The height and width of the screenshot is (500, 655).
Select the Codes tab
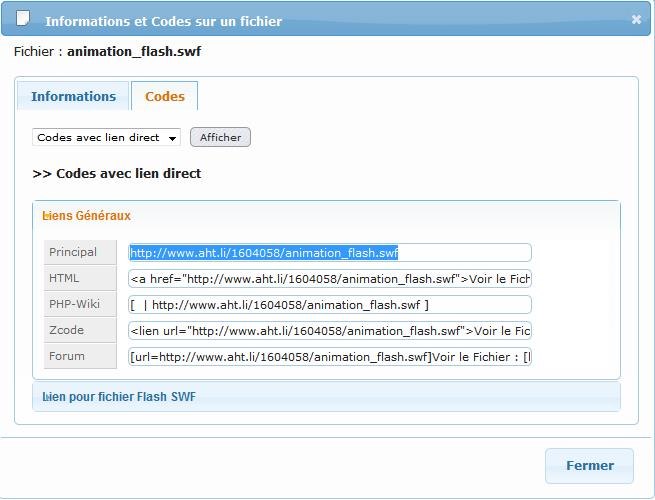(165, 96)
